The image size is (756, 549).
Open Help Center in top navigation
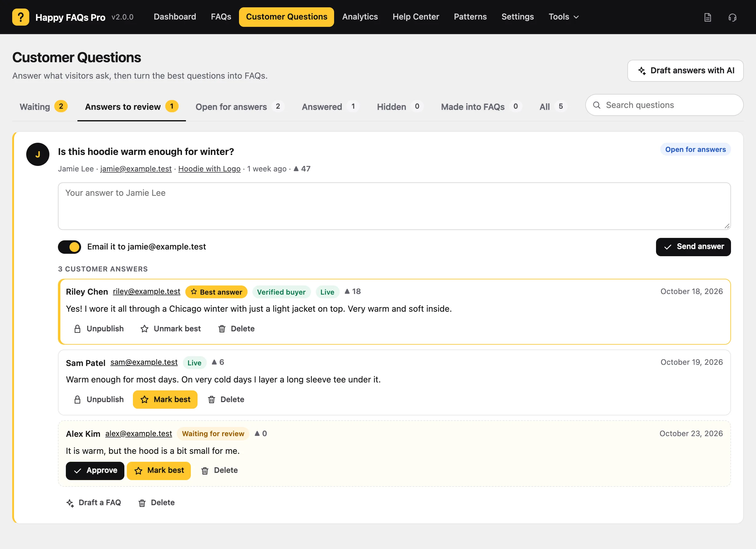coord(416,17)
